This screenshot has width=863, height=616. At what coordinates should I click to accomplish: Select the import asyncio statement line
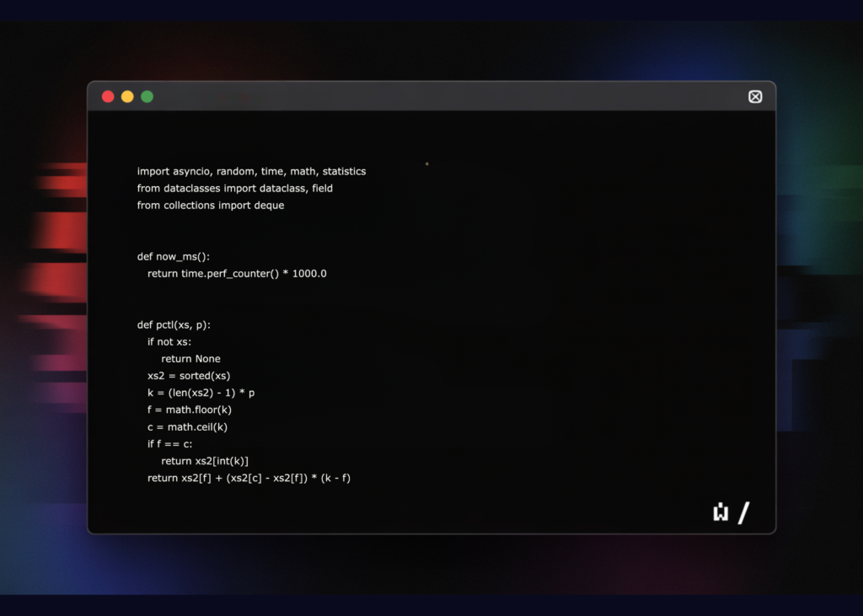(x=251, y=171)
